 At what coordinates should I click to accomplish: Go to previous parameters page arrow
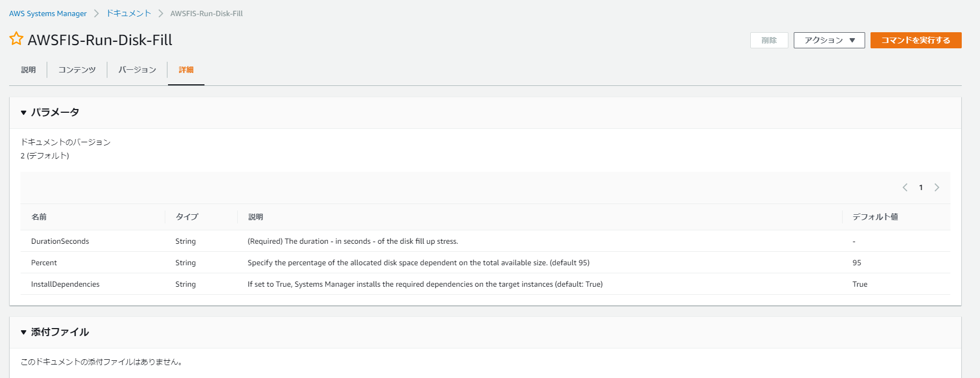(x=905, y=187)
